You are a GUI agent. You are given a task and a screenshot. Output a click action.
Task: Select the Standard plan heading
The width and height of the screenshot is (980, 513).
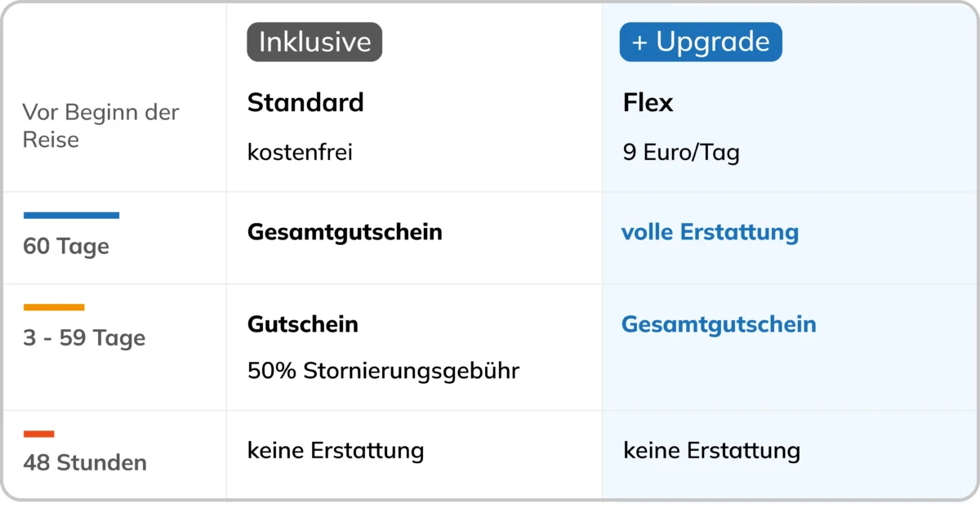click(305, 103)
